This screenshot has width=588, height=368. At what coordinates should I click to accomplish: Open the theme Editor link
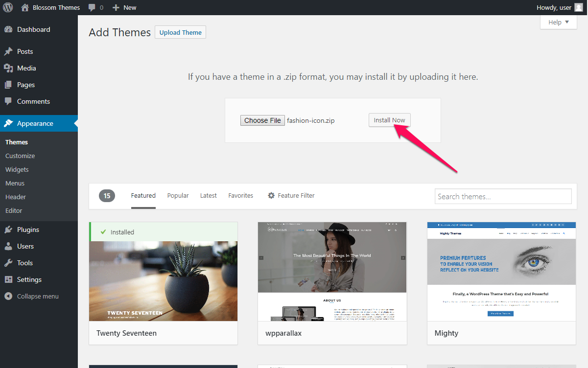(x=14, y=210)
